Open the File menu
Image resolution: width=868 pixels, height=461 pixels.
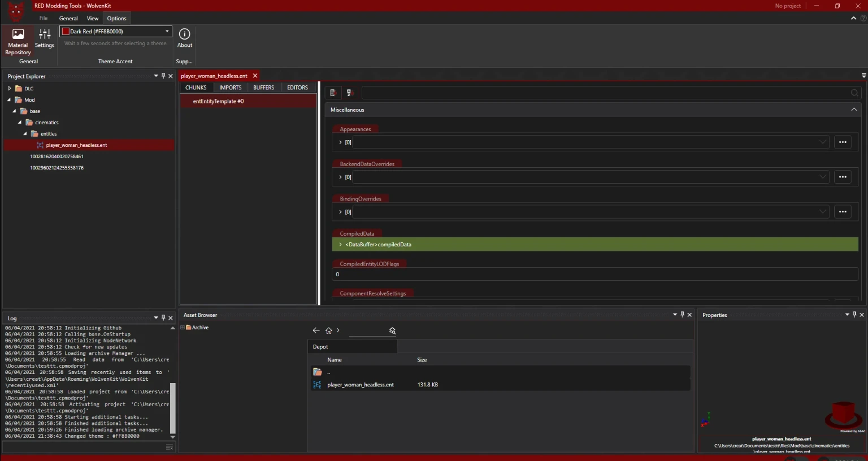pyautogui.click(x=44, y=18)
